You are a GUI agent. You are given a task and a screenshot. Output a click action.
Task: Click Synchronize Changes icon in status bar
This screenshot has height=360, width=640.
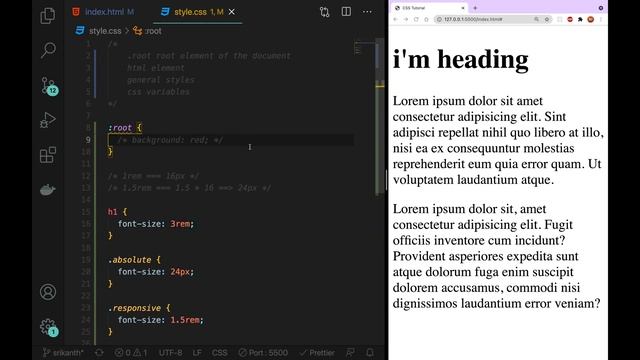(99, 353)
